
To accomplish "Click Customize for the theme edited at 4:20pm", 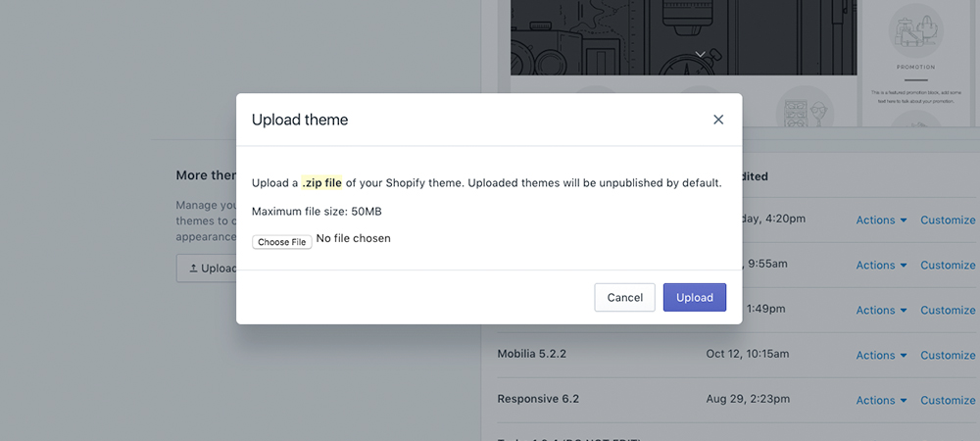I will coord(948,220).
